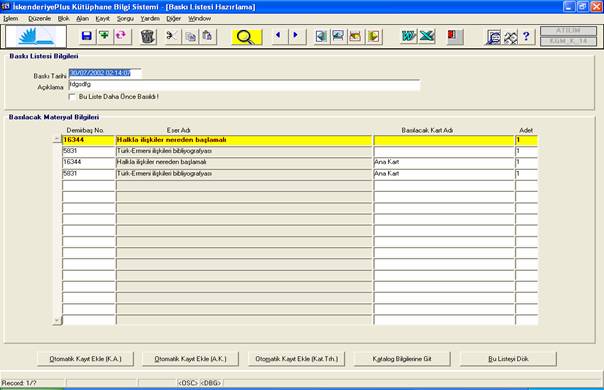Click 'Otomatik Kayıt Ekle (Kat.Trh.)' button
The height and width of the screenshot is (390, 604).
pos(297,359)
